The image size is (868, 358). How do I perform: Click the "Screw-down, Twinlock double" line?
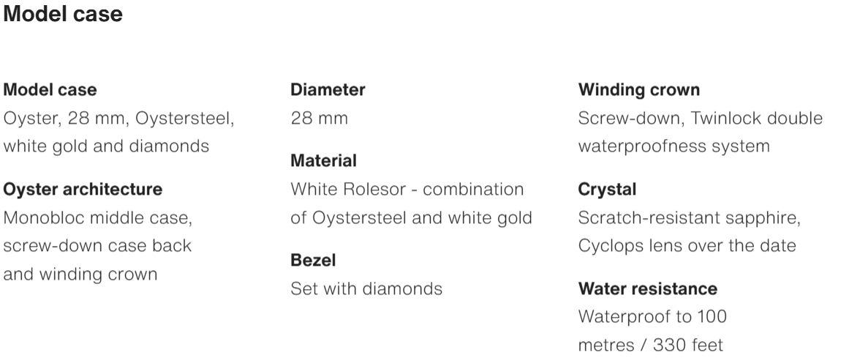pyautogui.click(x=700, y=118)
